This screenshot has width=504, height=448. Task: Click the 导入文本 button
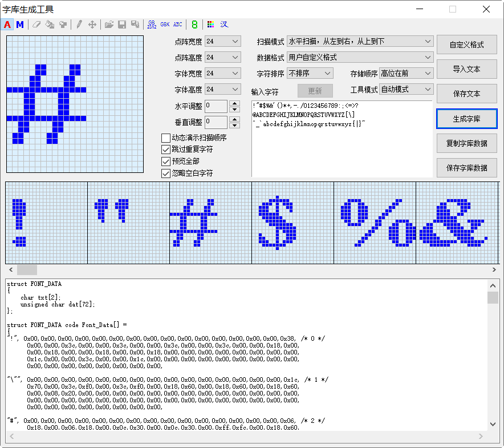466,69
